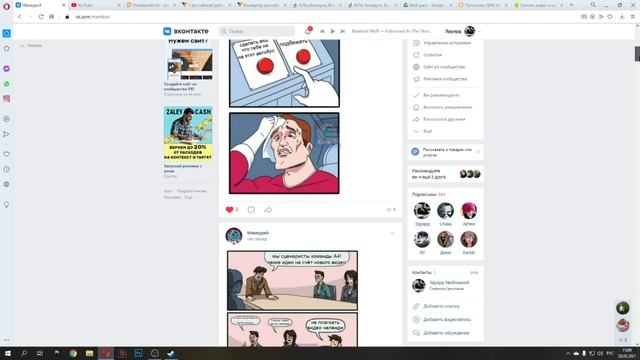Open Chrome from the taskbar
This screenshot has height=360, width=640.
pyautogui.click(x=73, y=353)
